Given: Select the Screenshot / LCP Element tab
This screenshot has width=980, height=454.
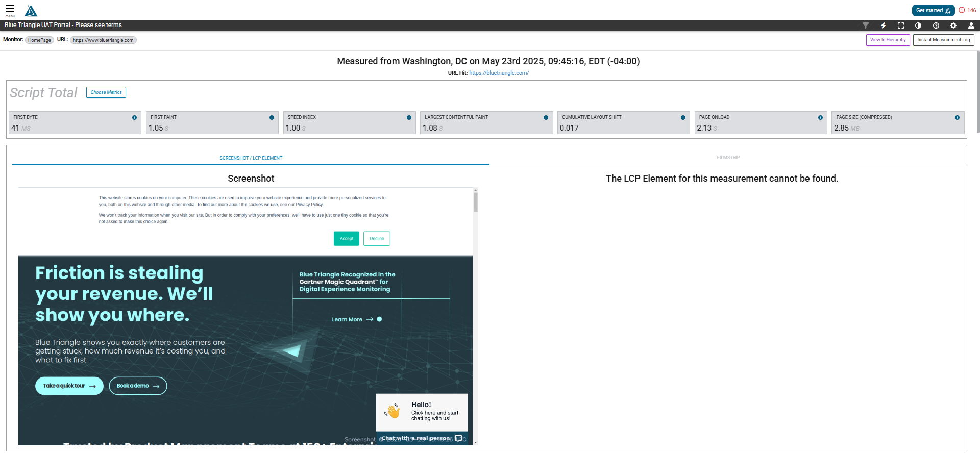Looking at the screenshot, I should (x=251, y=158).
